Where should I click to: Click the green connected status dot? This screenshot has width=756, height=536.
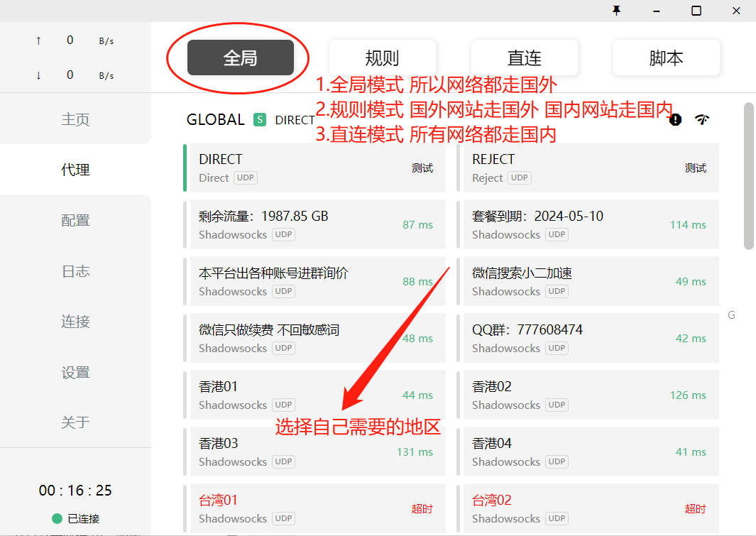pos(57,518)
